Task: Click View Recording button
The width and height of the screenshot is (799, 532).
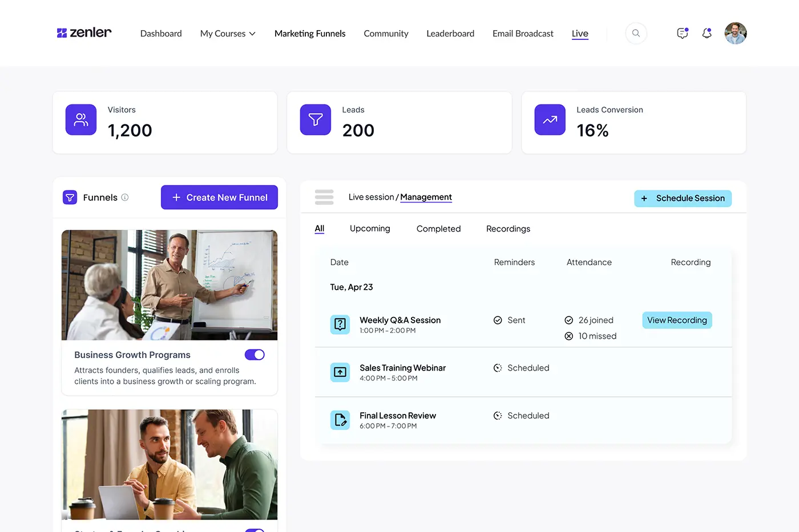Action: tap(677, 320)
